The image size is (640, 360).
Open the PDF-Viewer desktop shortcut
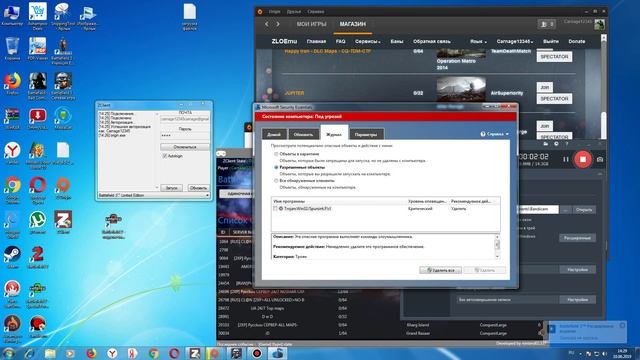coord(38,48)
